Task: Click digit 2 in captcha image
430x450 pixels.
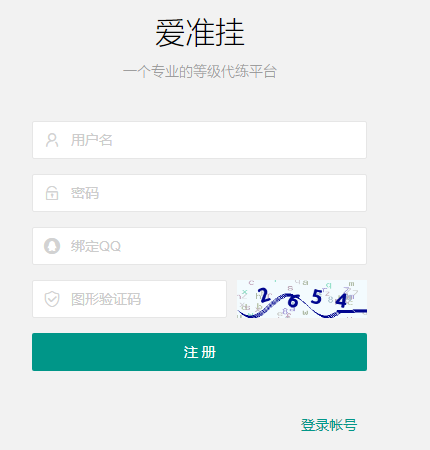Action: click(264, 296)
